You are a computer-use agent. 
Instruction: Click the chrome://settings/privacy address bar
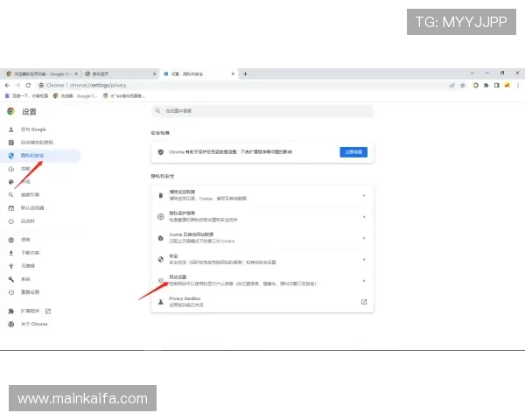pyautogui.click(x=98, y=86)
